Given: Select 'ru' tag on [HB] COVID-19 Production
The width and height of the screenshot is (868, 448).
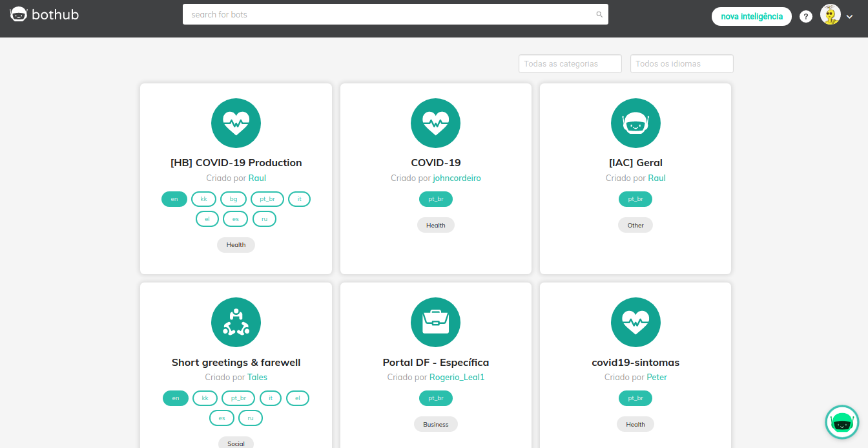Looking at the screenshot, I should [x=264, y=219].
